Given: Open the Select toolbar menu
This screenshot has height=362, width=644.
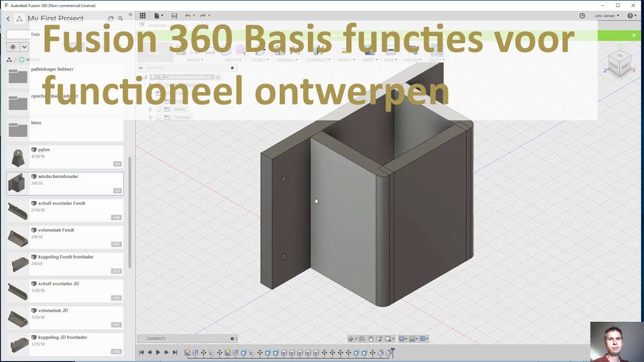Looking at the screenshot, I should tap(436, 60).
